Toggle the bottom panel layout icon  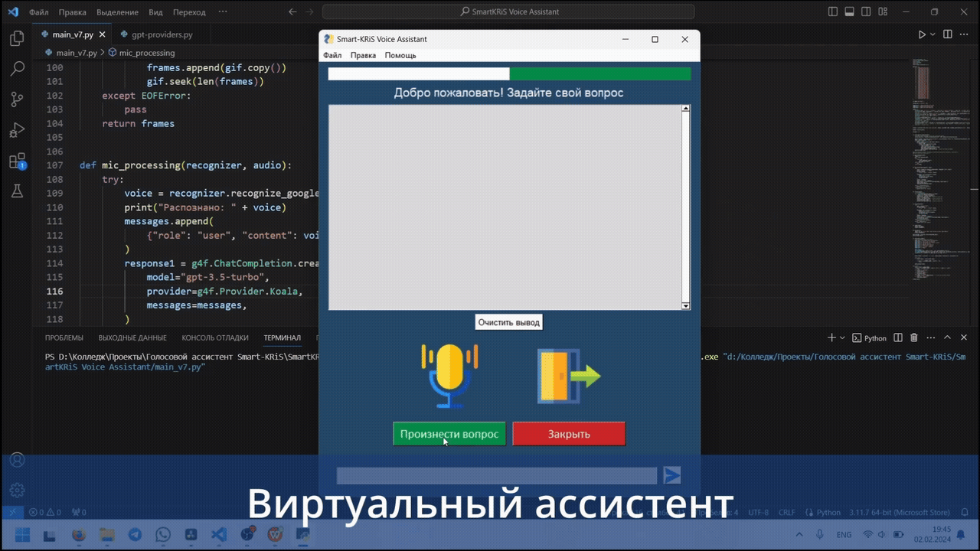pos(850,11)
